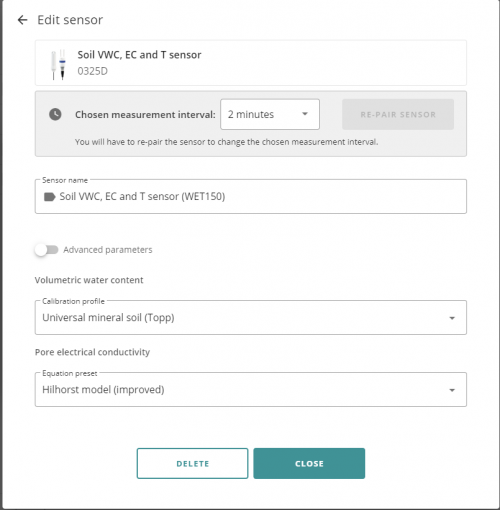Click the tag icon in Sensor name field
Viewport: 500px width, 510px height.
pos(49,197)
